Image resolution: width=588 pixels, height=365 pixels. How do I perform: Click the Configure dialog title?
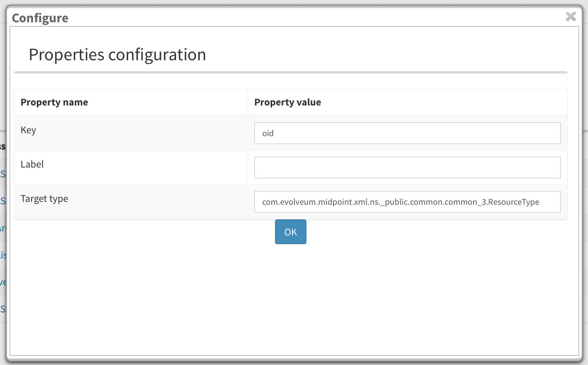[x=40, y=18]
